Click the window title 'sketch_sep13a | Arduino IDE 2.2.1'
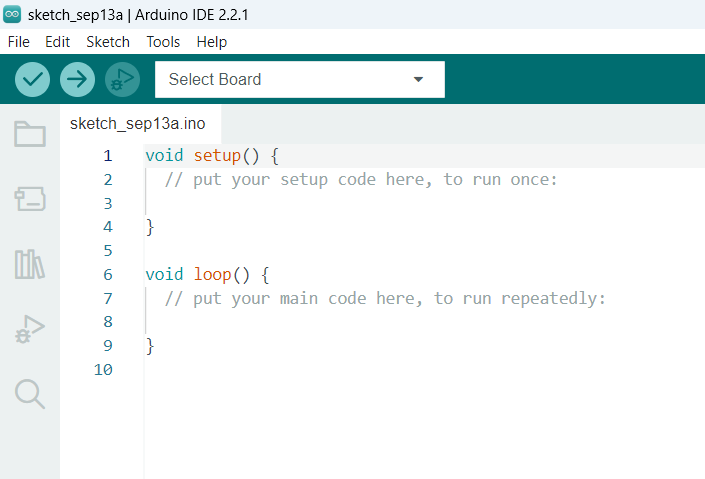705x479 pixels. (x=138, y=15)
